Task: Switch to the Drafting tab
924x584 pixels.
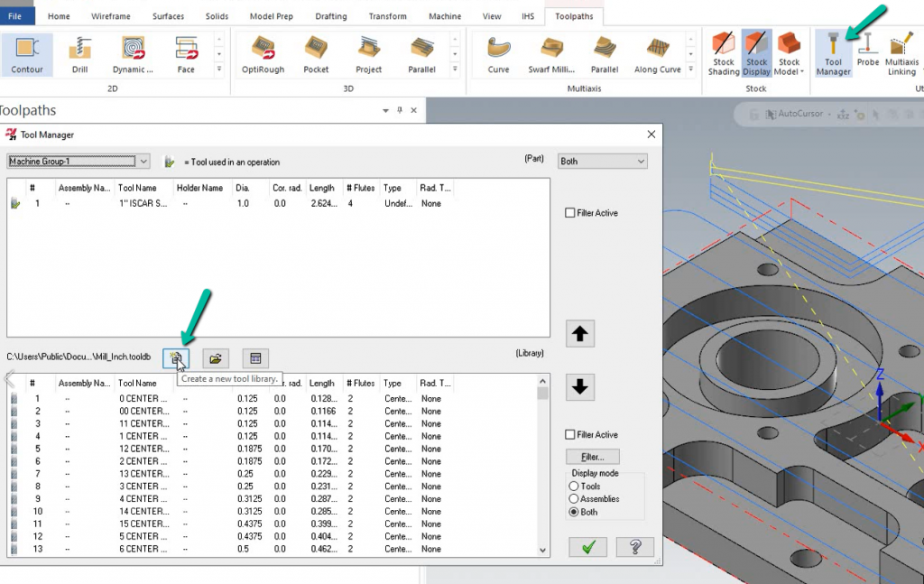Action: tap(331, 16)
